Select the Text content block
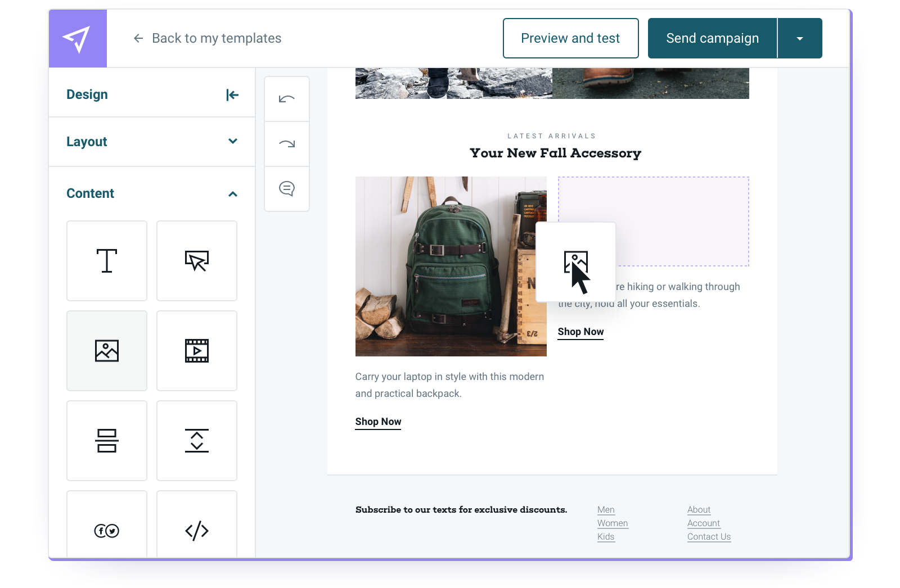Image resolution: width=900 pixels, height=588 pixels. tap(107, 261)
